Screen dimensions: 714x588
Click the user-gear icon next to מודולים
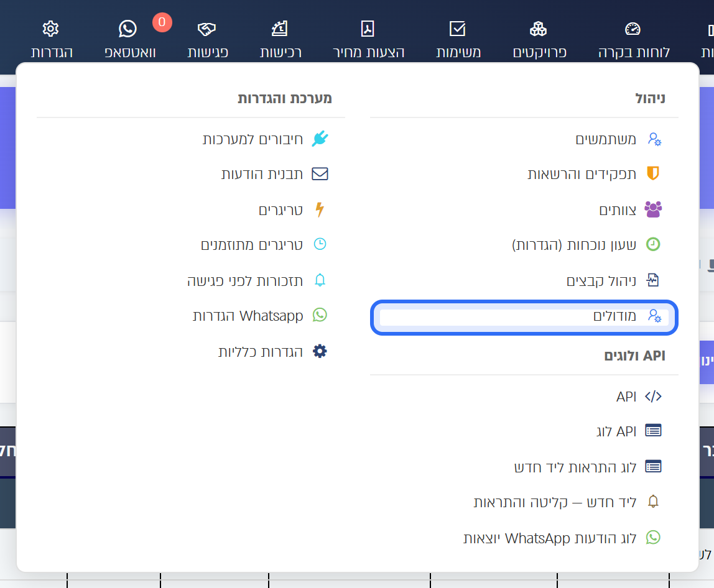point(654,315)
